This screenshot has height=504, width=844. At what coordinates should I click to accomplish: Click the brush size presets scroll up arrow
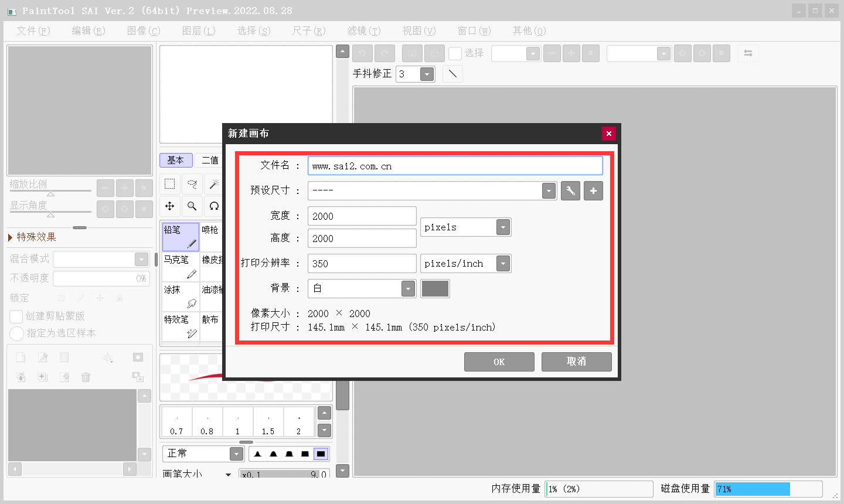pyautogui.click(x=324, y=413)
